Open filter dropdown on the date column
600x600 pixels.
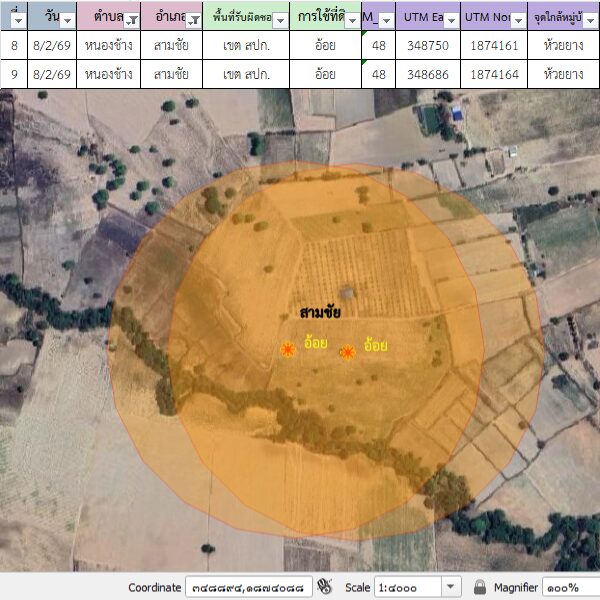point(67,20)
